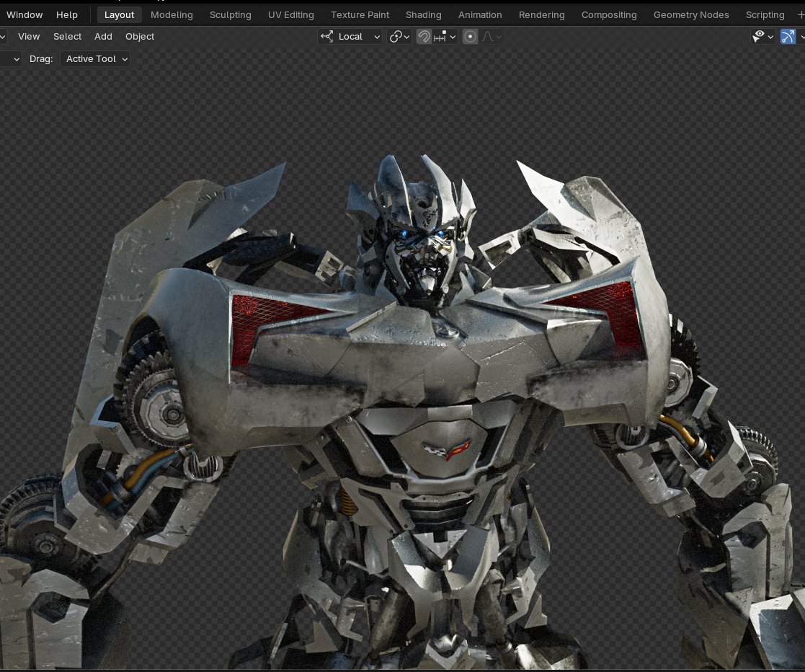Viewport: 805px width, 672px height.
Task: Add a new workspace with plus icon
Action: [801, 15]
